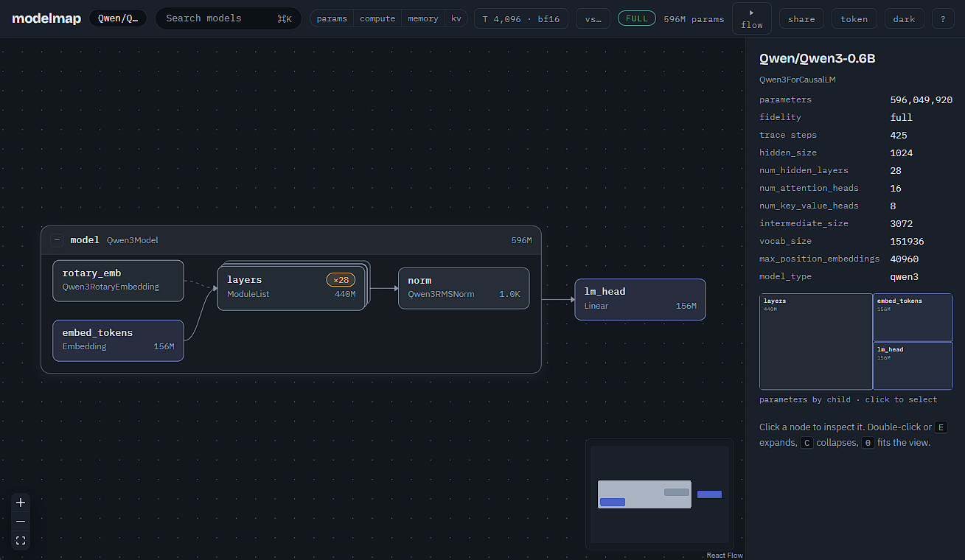Click the num_attention_heads value 16
Screen dimensions: 965x560
pyautogui.click(x=896, y=188)
